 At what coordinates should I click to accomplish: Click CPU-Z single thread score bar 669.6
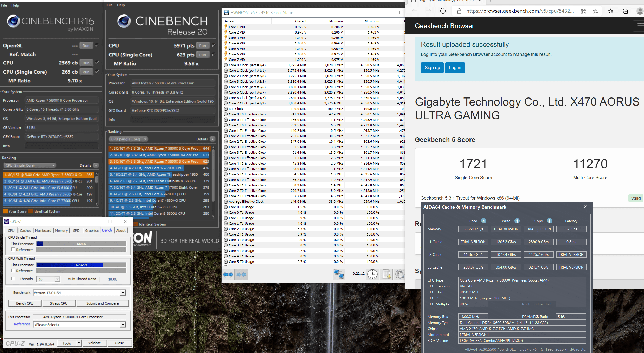click(81, 244)
